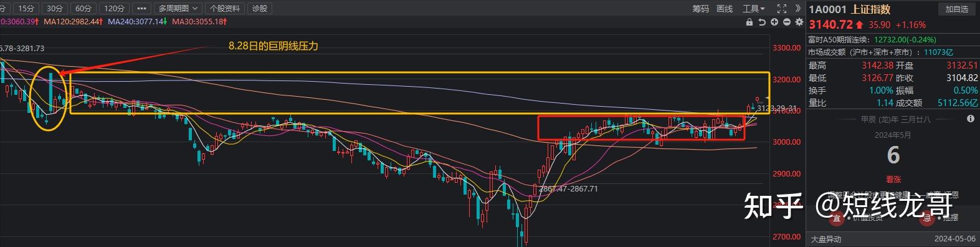980x247 pixels.
Task: Click the lock icon above the chart
Action: pos(749,22)
